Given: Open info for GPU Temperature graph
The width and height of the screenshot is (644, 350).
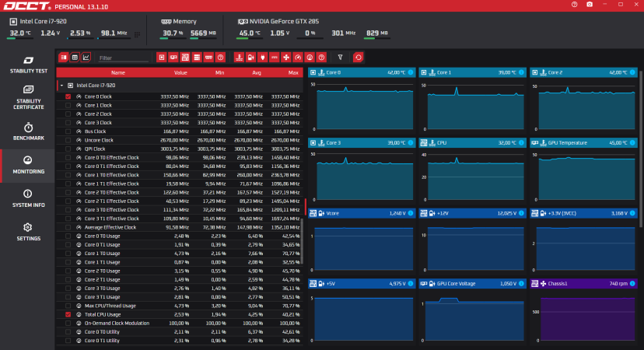Looking at the screenshot, I should click(632, 143).
